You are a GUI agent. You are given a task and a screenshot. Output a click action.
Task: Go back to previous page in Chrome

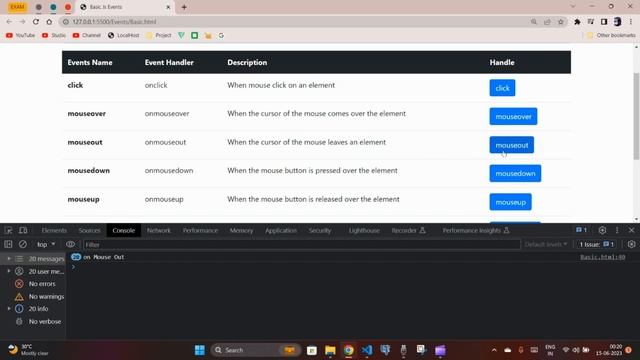[x=9, y=22]
